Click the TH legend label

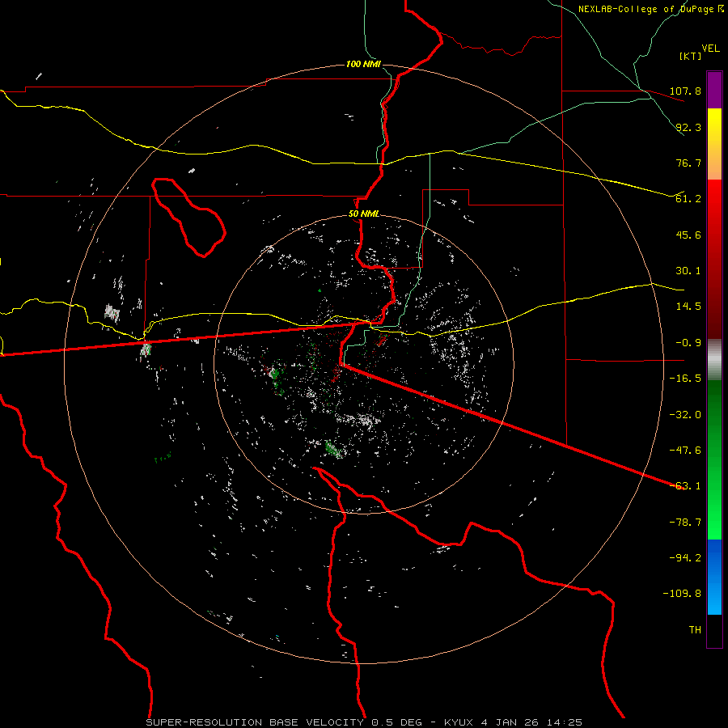[x=695, y=630]
